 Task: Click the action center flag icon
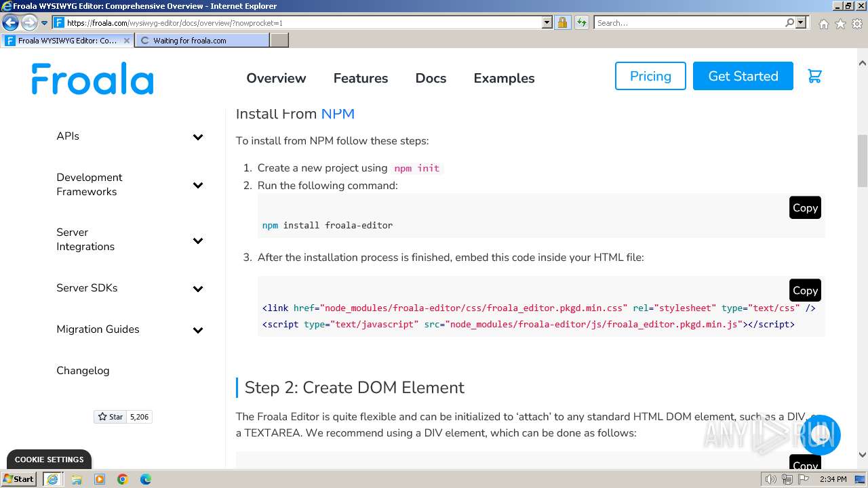(x=804, y=479)
